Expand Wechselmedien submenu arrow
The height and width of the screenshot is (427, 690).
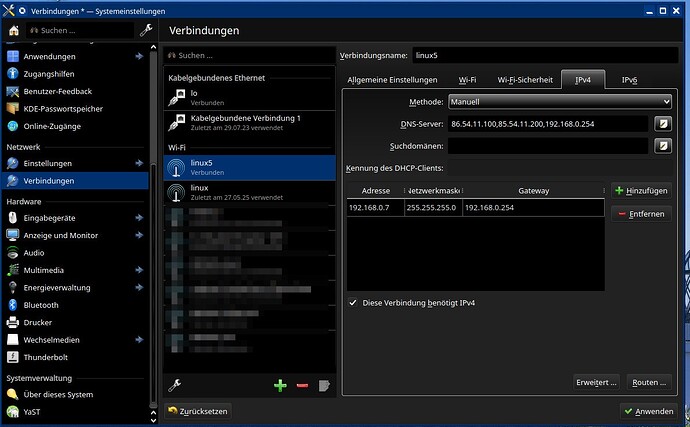point(139,340)
